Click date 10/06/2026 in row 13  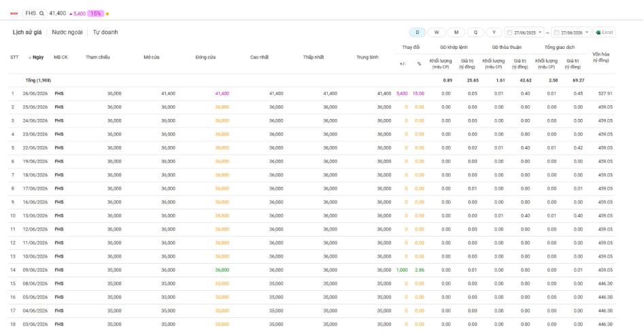35,256
